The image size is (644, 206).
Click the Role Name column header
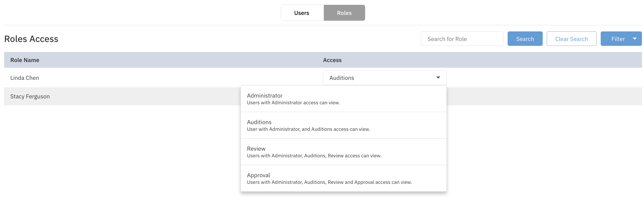point(25,60)
